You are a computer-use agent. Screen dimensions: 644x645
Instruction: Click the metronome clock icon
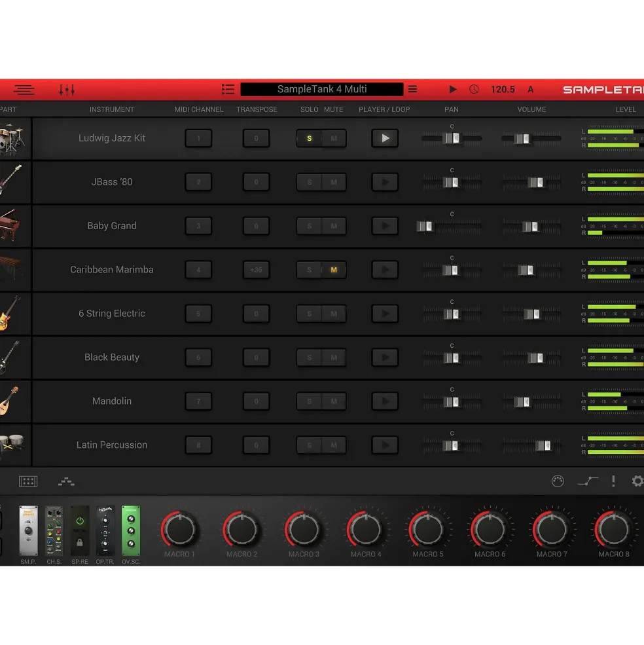[x=474, y=89]
